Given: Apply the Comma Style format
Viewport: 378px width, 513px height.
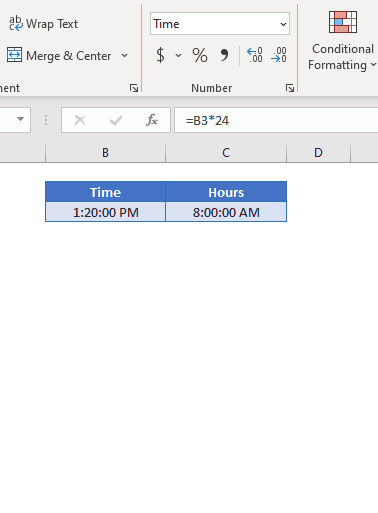Looking at the screenshot, I should point(224,55).
